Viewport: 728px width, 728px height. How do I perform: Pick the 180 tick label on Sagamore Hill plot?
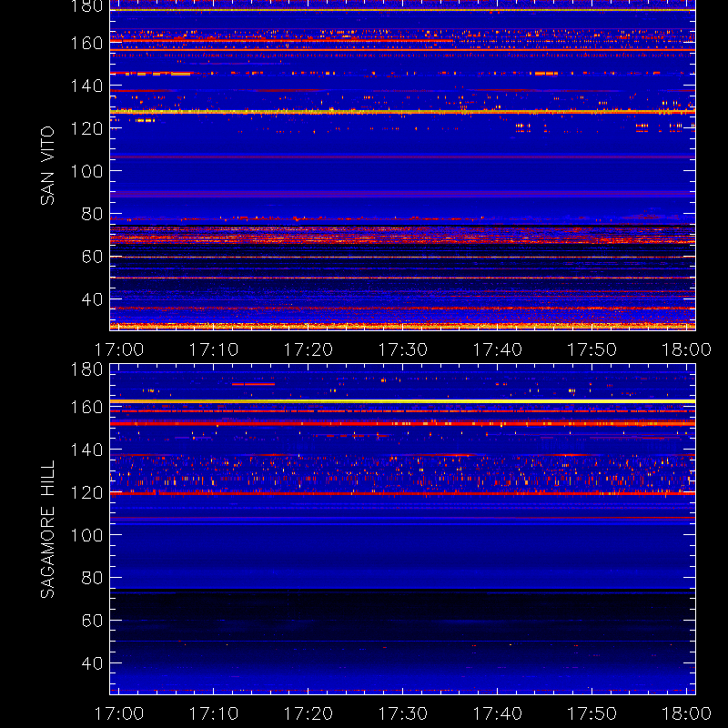click(86, 369)
